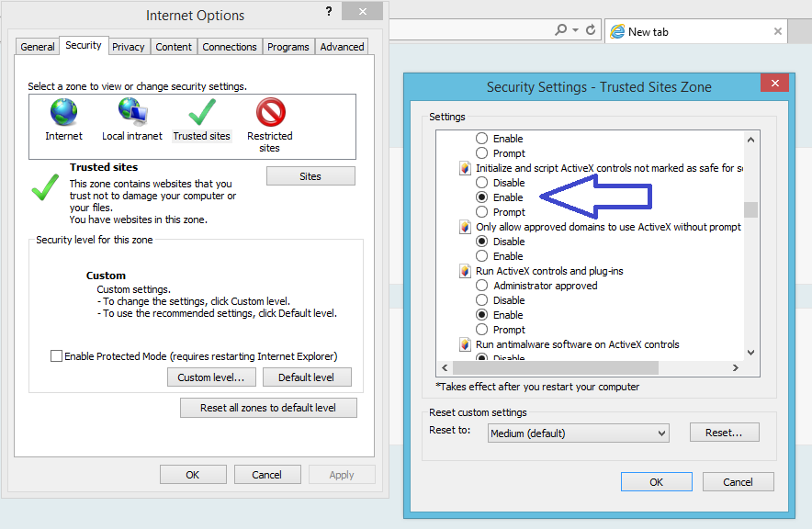This screenshot has width=812, height=529.
Task: Click the vertical scrollbar thumb in settings list
Action: coord(750,209)
